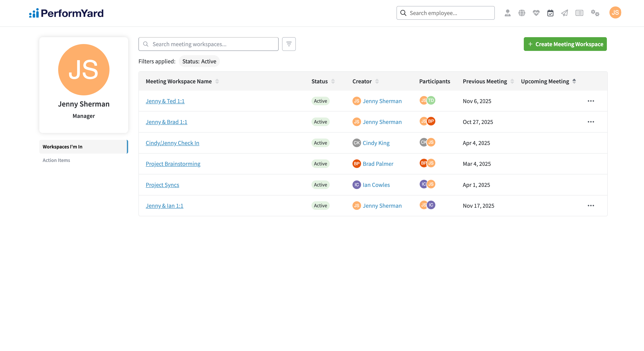Image resolution: width=644 pixels, height=351 pixels.
Task: Switch to Action Items tab
Action: 56,160
